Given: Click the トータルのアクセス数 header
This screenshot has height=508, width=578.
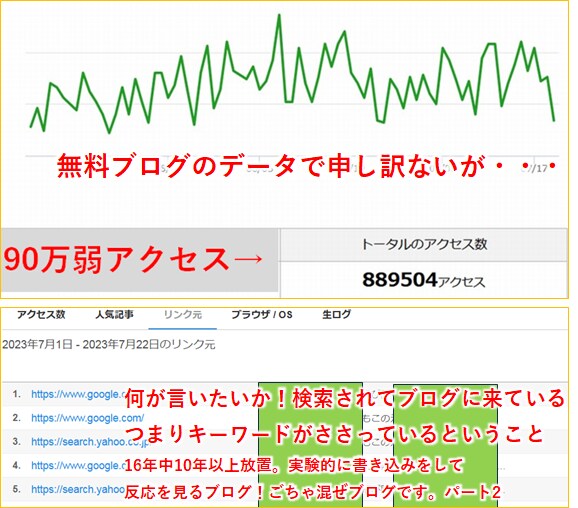Looking at the screenshot, I should tap(424, 244).
